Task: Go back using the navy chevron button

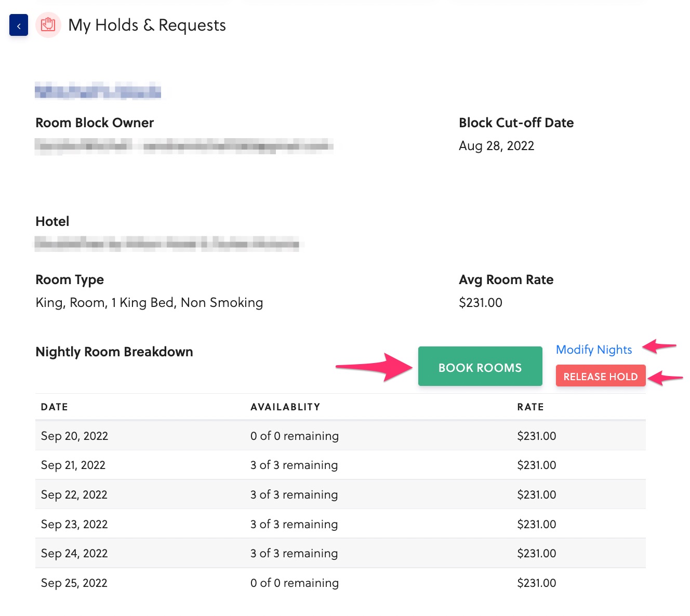Action: tap(18, 25)
